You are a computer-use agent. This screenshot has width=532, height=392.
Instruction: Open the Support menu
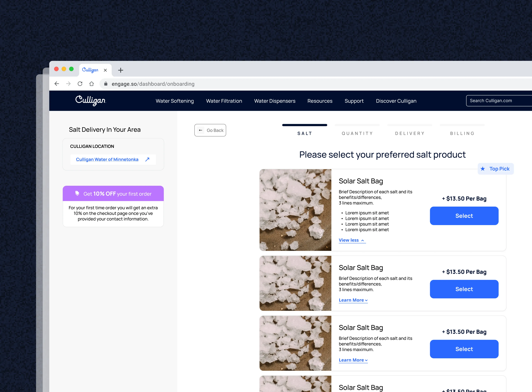(354, 101)
